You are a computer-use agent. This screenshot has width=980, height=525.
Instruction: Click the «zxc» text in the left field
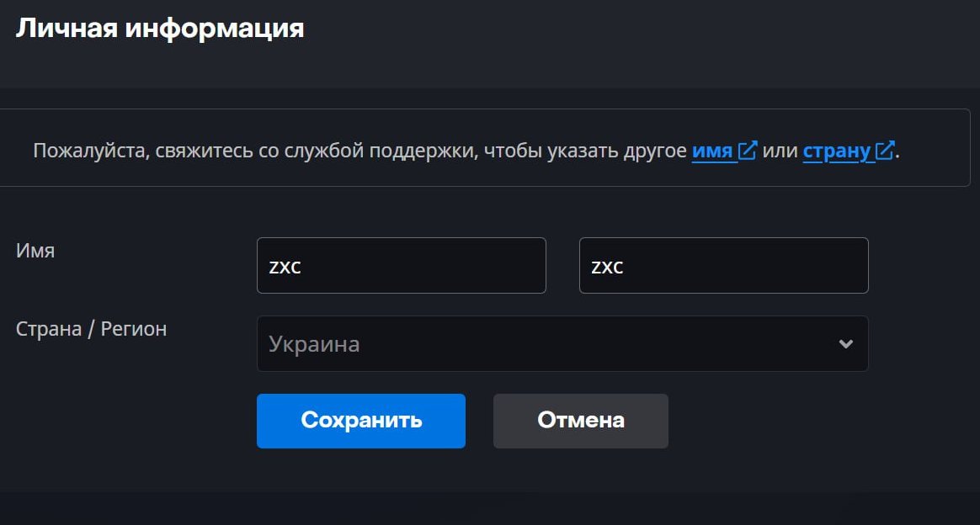pyautogui.click(x=285, y=268)
